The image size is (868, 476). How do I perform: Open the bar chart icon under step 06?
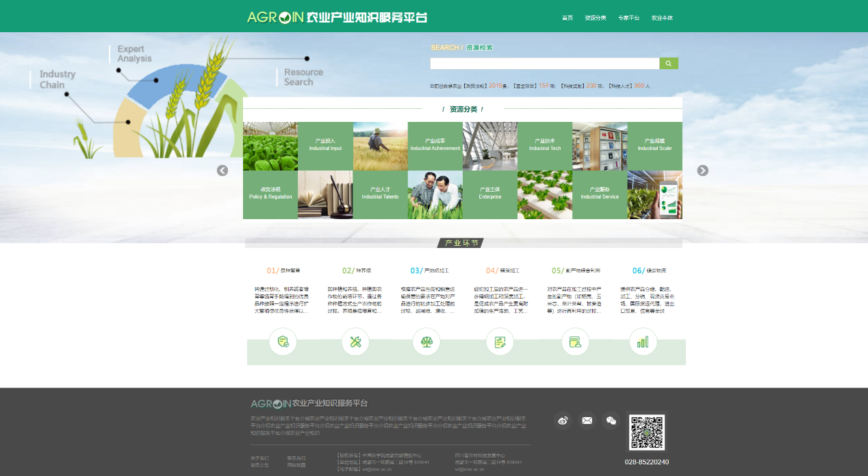pos(643,342)
